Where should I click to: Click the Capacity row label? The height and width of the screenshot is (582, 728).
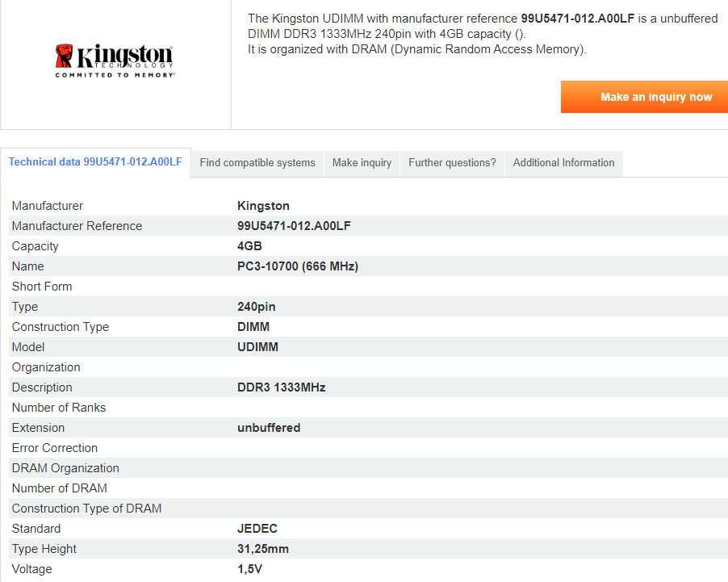(36, 246)
